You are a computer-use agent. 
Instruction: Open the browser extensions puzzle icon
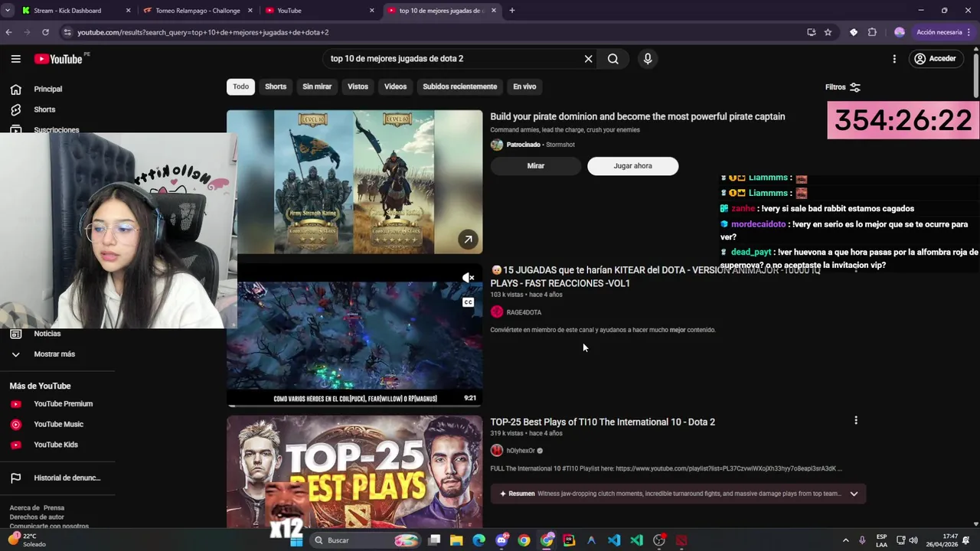872,32
